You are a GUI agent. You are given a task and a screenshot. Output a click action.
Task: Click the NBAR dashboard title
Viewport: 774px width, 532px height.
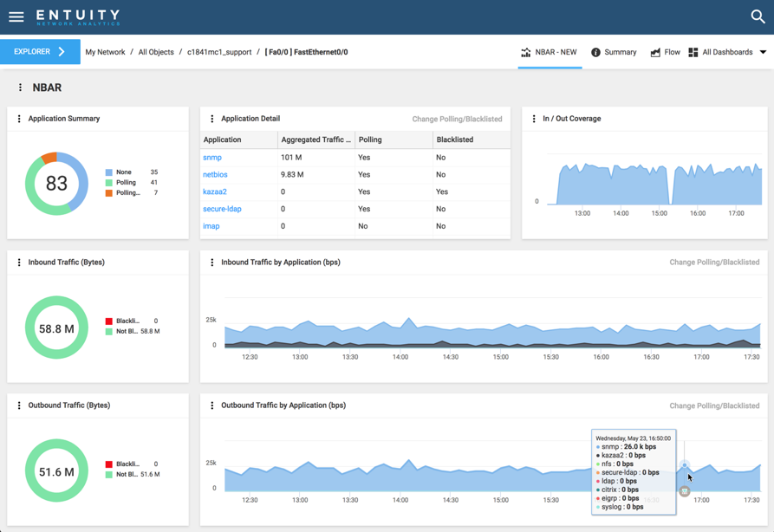[x=48, y=88]
